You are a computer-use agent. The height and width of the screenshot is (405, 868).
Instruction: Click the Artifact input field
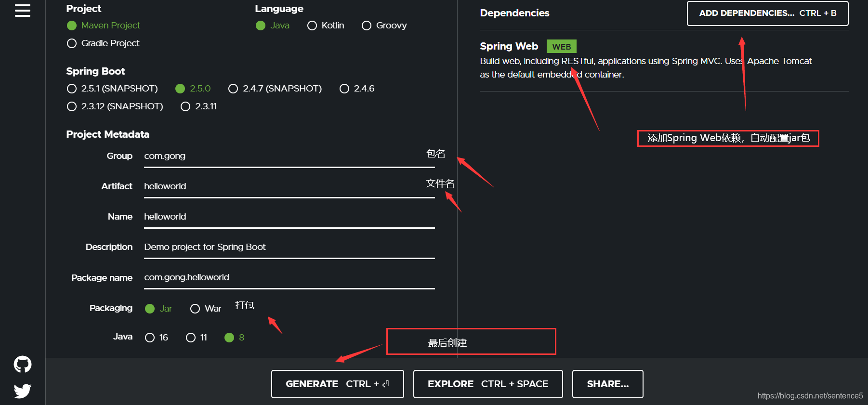coord(289,186)
